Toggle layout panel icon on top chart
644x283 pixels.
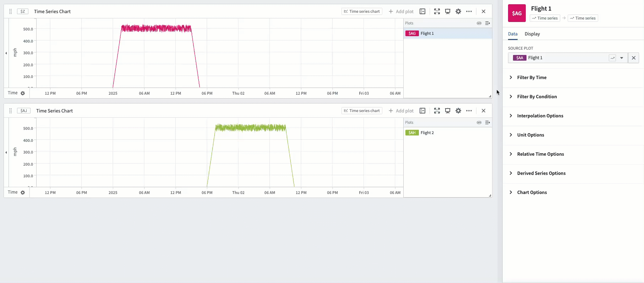(x=422, y=11)
